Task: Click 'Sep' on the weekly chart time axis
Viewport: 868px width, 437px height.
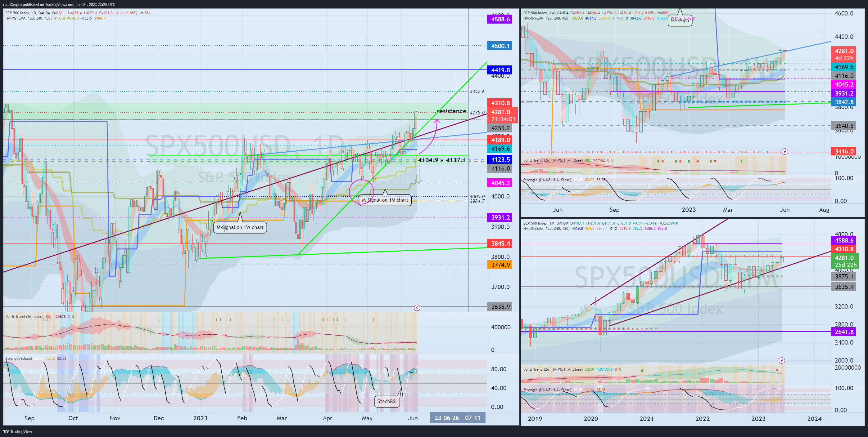Action: point(614,210)
